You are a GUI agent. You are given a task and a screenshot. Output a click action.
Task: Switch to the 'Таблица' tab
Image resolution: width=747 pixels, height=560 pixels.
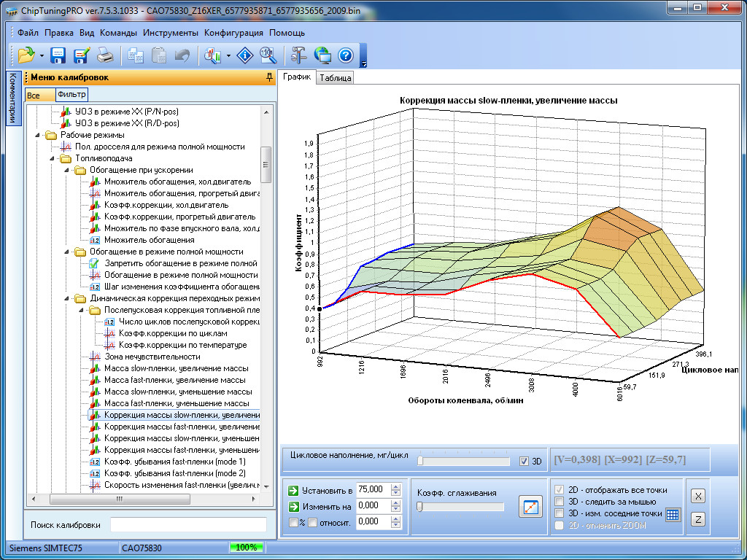336,78
